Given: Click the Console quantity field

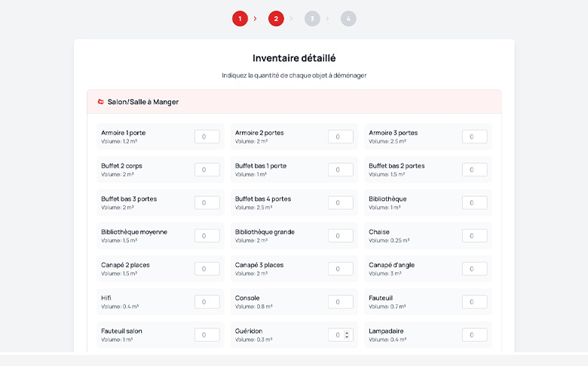Looking at the screenshot, I should pyautogui.click(x=340, y=302).
